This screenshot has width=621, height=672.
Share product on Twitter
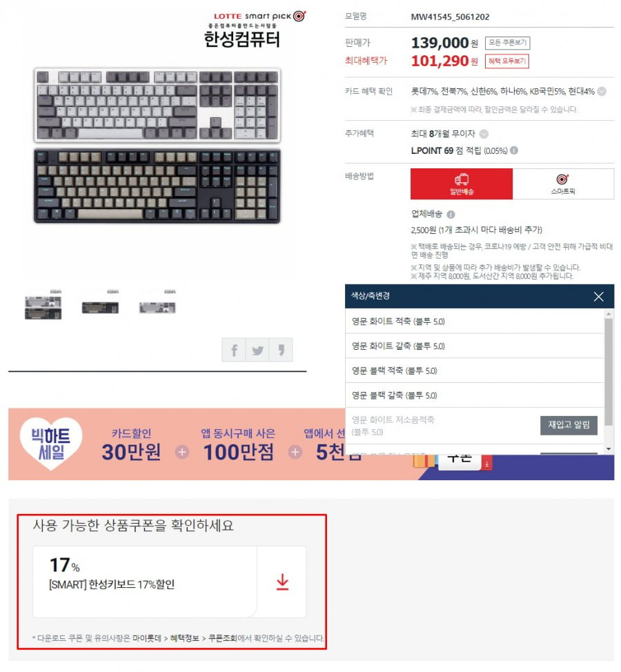tap(257, 350)
